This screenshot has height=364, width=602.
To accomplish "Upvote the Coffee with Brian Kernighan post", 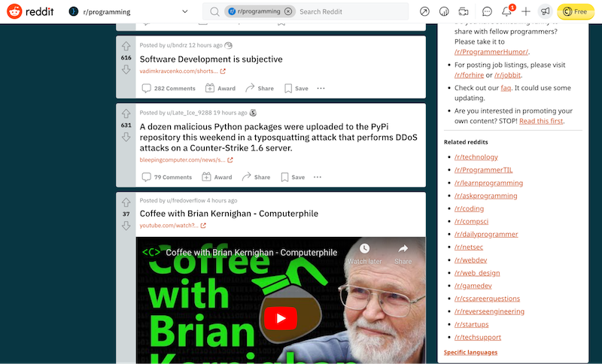I will coord(126,202).
